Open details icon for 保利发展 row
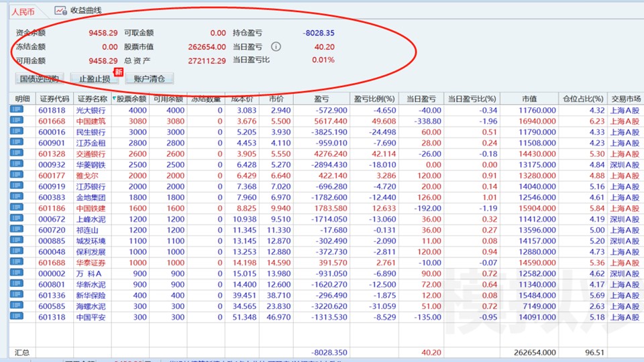Viewport: 644px width, 362px height. (x=17, y=251)
